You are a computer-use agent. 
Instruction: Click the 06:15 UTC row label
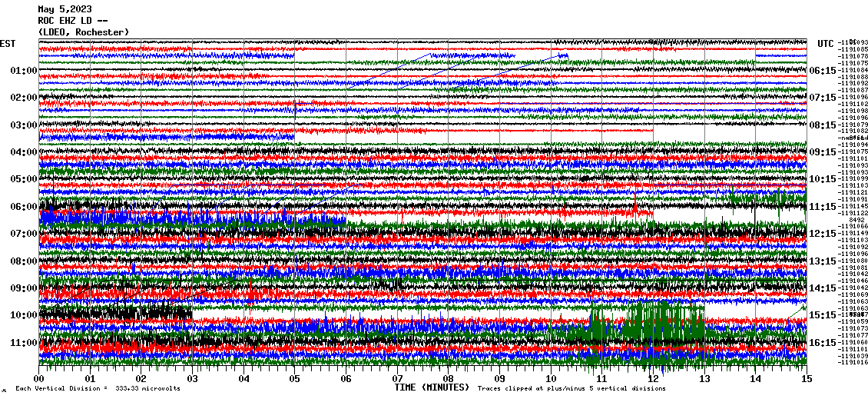point(823,71)
